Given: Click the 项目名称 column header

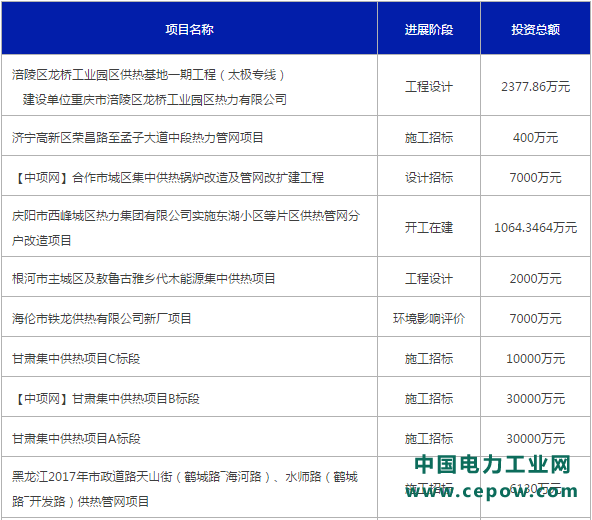Looking at the screenshot, I should (x=189, y=29).
